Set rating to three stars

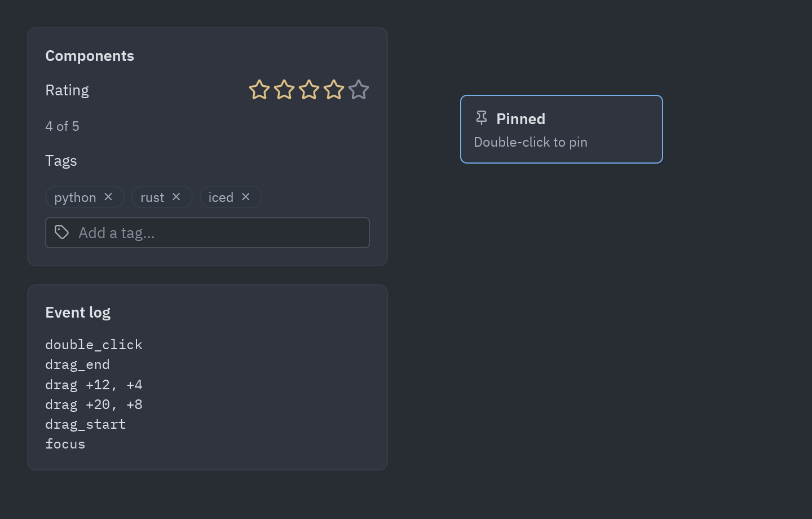[309, 90]
